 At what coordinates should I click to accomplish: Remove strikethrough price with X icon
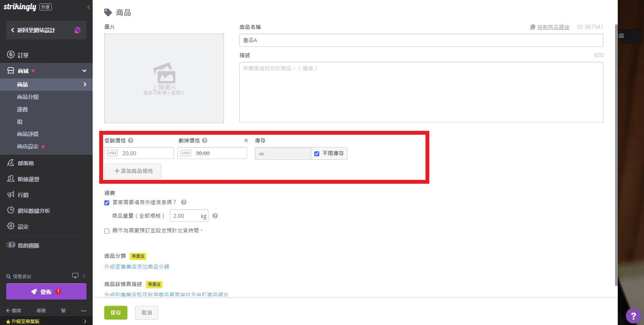[x=246, y=140]
